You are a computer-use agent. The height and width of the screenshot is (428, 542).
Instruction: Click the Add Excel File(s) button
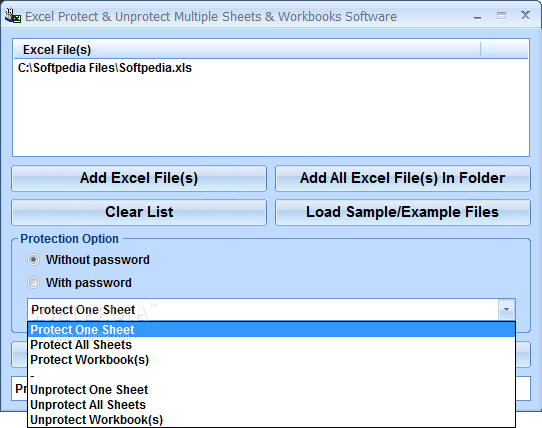click(x=139, y=178)
